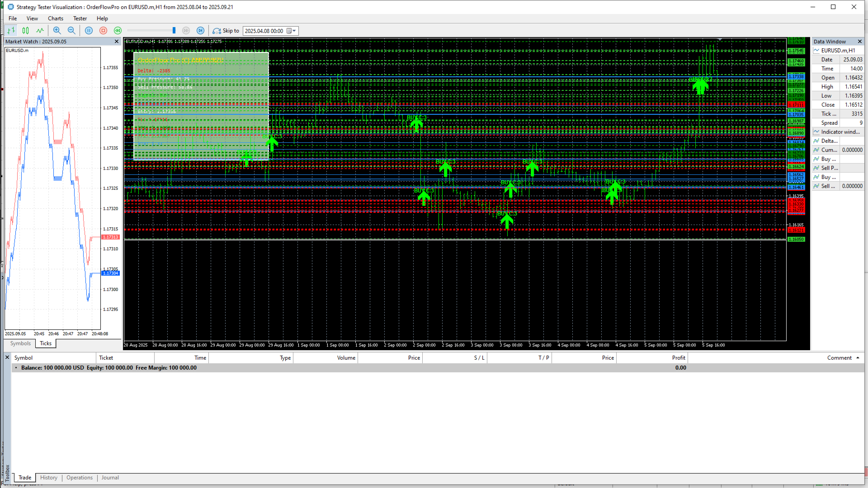Click the visualization speed slider handle
This screenshot has width=868, height=488.
click(x=174, y=31)
